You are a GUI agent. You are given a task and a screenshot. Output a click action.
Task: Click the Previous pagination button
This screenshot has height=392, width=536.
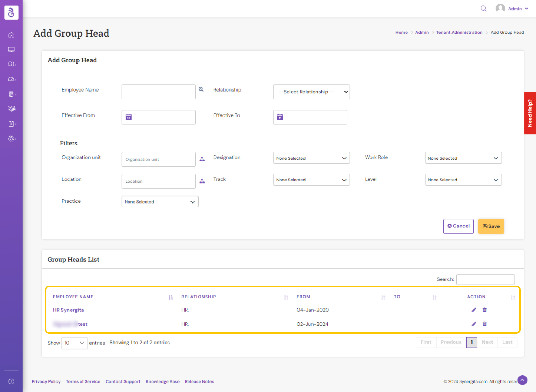click(x=451, y=342)
